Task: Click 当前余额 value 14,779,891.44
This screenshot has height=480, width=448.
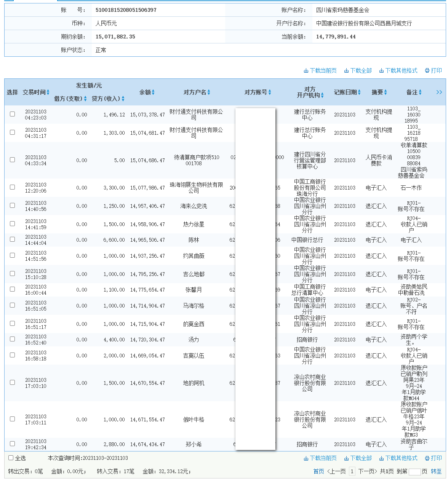Action: [336, 37]
